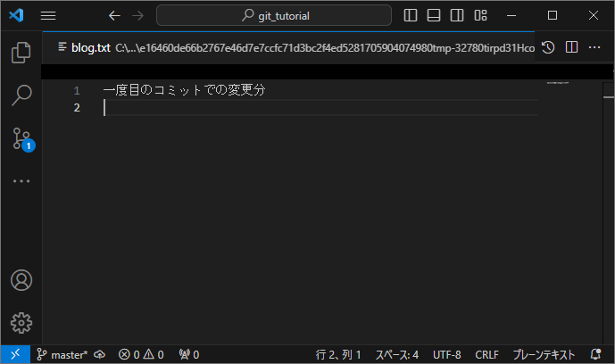
Task: Toggle the bottom panel layout icon
Action: (x=434, y=16)
